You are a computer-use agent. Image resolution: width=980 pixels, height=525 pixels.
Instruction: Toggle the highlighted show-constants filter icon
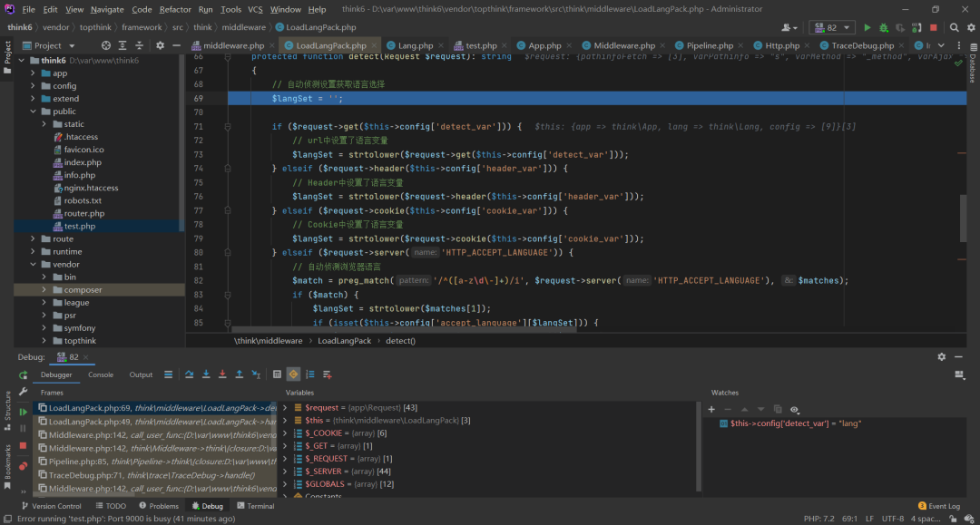(293, 374)
